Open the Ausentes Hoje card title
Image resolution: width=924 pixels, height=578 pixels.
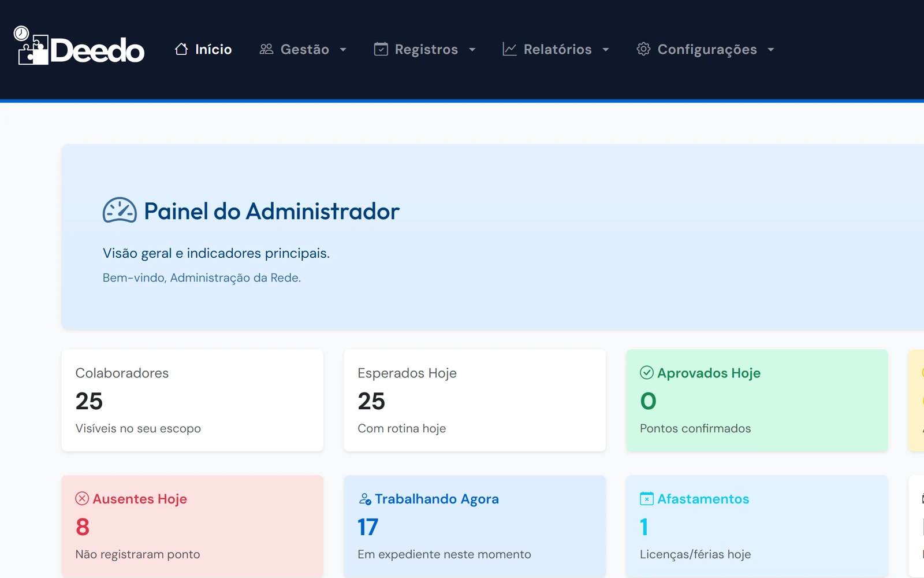pos(140,499)
